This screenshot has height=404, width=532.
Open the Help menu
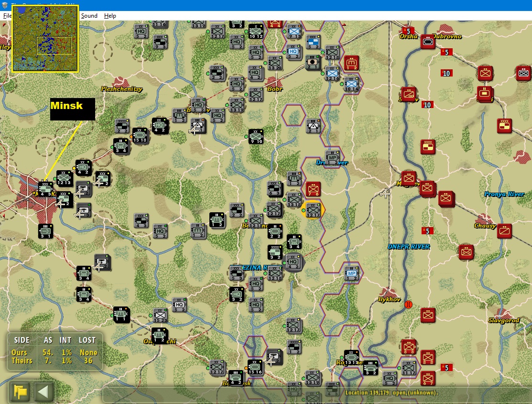pos(110,16)
